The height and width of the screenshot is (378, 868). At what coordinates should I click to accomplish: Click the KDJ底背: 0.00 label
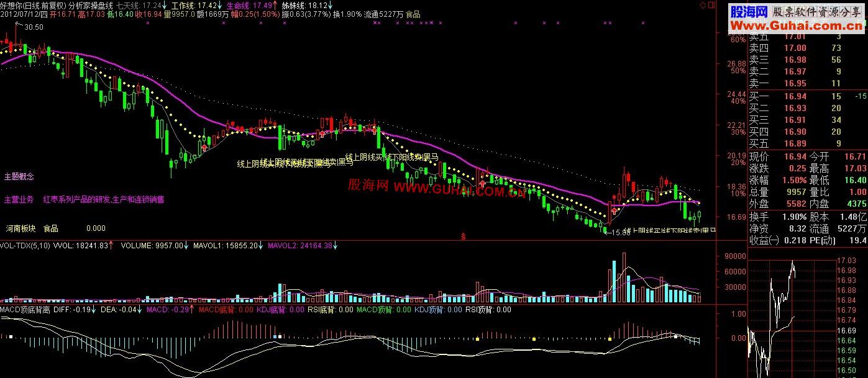pyautogui.click(x=280, y=309)
